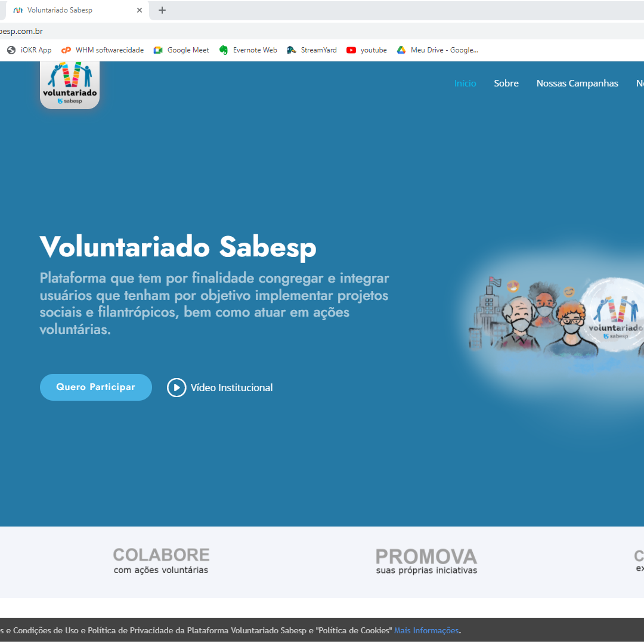Select the Voluntariado Sabesp browser tab

coord(76,10)
